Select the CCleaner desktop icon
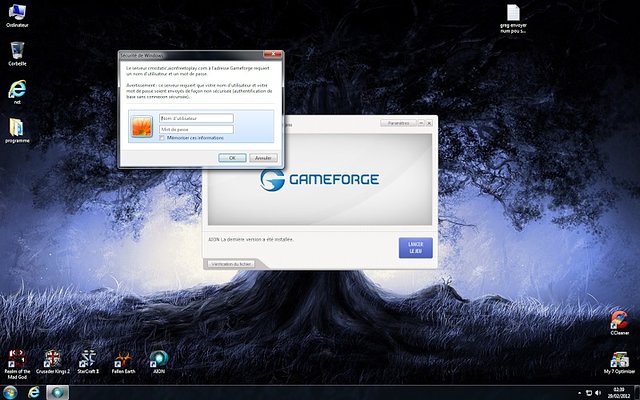 pos(619,320)
